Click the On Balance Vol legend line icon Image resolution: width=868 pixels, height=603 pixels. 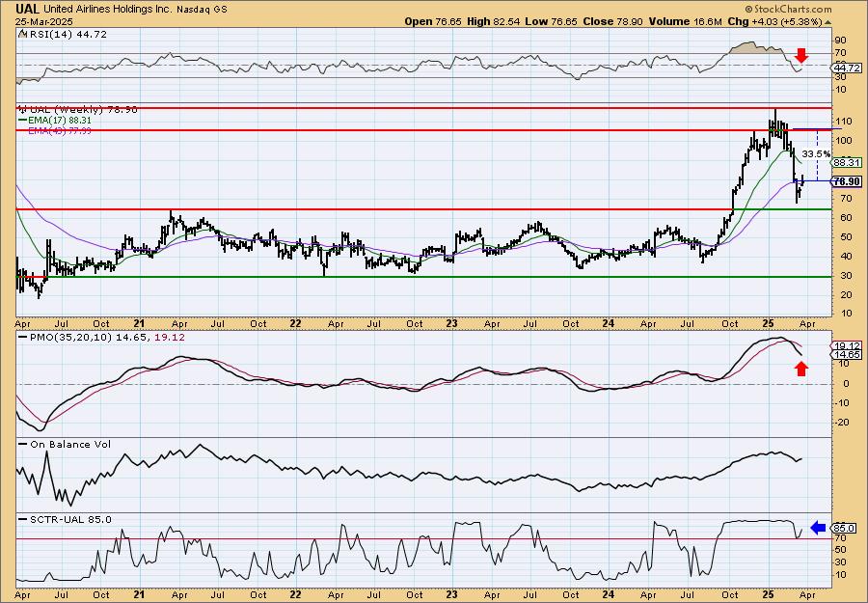coord(23,444)
